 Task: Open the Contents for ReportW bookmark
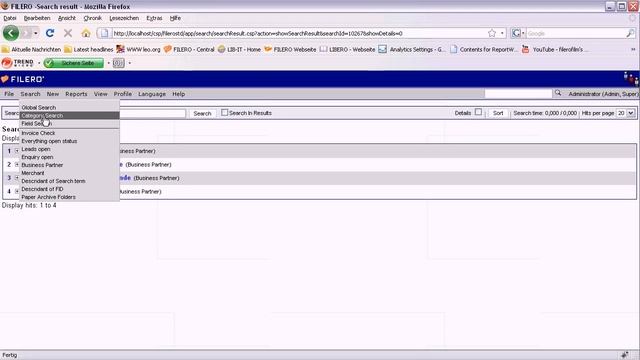click(x=484, y=49)
